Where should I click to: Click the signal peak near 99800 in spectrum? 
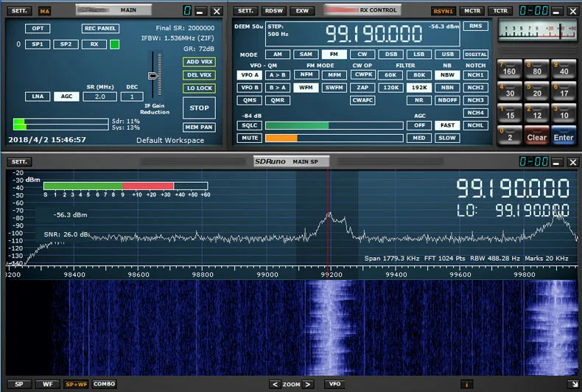(558, 216)
